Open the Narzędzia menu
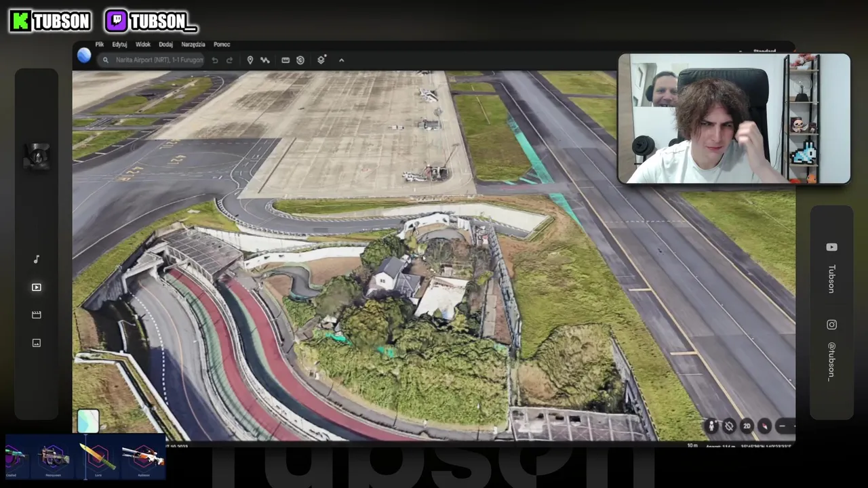The width and height of the screenshot is (868, 488). click(x=193, y=45)
